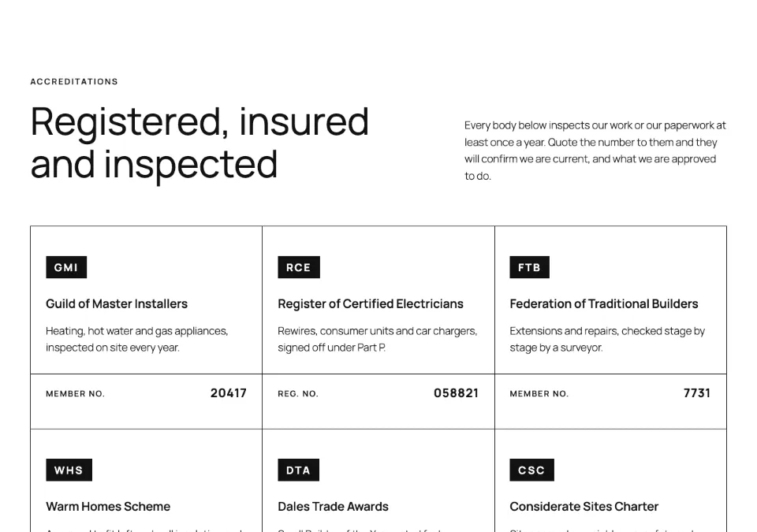757x532 pixels.
Task: Click the DTA badge icon
Action: point(298,470)
